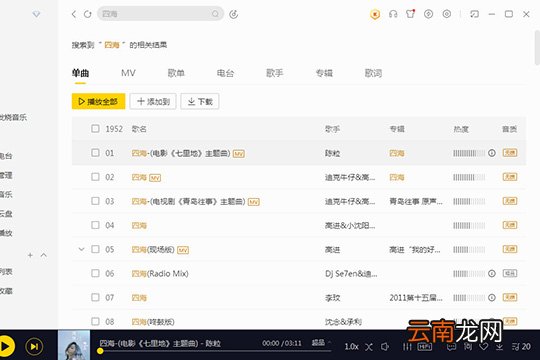This screenshot has width=540, height=360.
Task: Show desktop lyrics 词 icon
Action: pyautogui.click(x=468, y=347)
